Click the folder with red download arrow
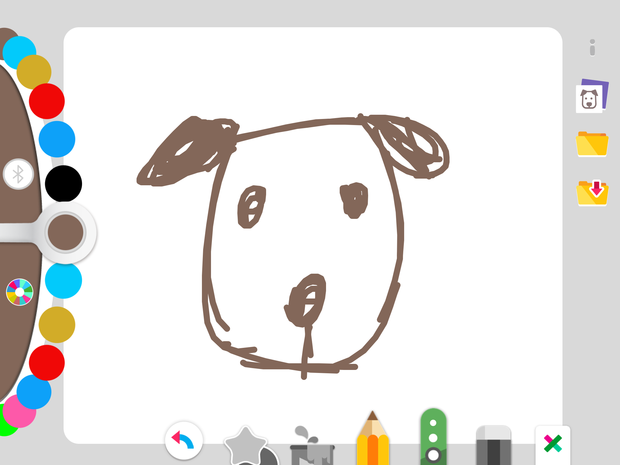This screenshot has height=465, width=620. 592,193
